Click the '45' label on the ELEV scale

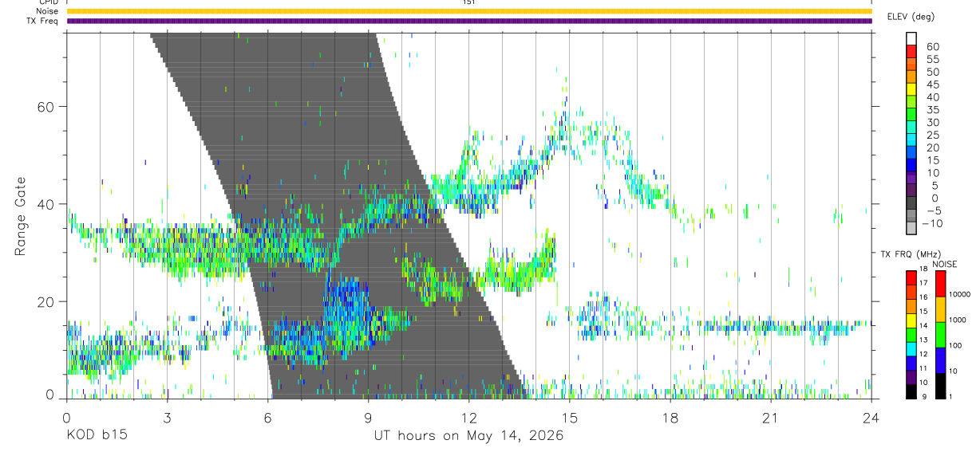coord(932,85)
